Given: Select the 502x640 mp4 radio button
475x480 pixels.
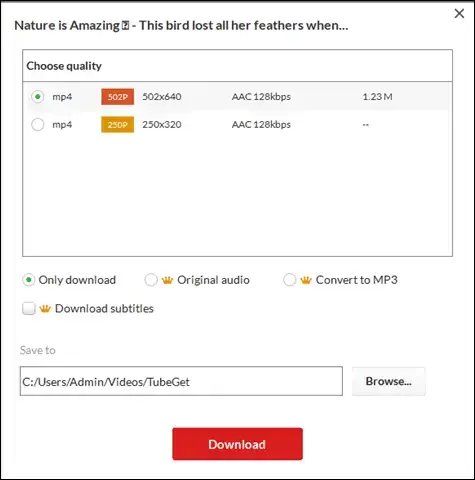Looking at the screenshot, I should tap(38, 97).
